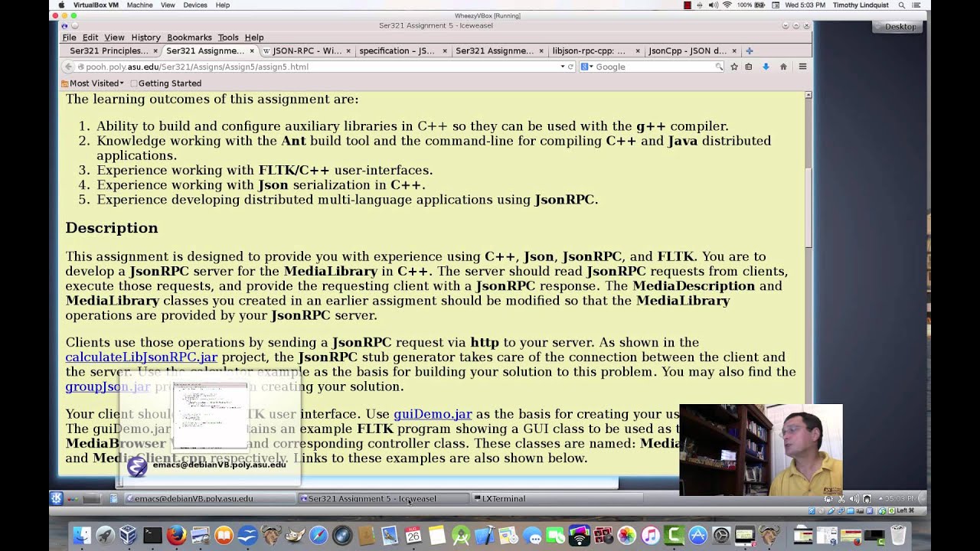
Task: Open the Edit menu in Iceweasel
Action: coord(90,37)
